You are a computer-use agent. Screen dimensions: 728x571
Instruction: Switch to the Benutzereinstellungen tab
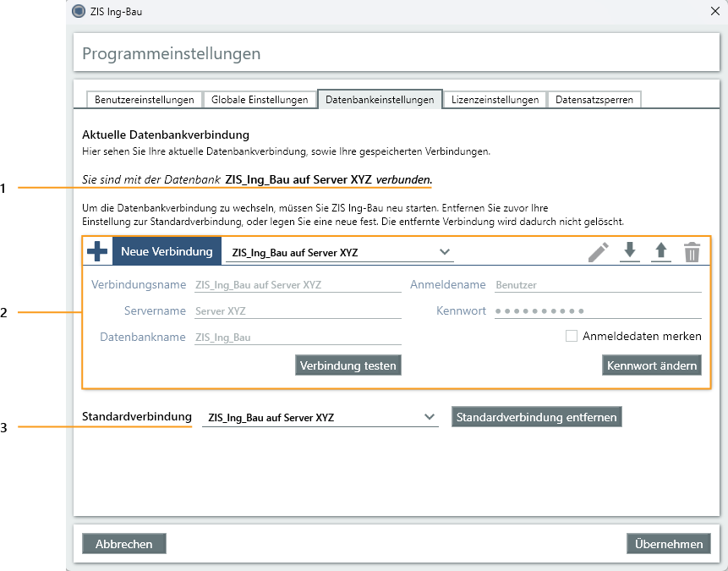point(145,100)
